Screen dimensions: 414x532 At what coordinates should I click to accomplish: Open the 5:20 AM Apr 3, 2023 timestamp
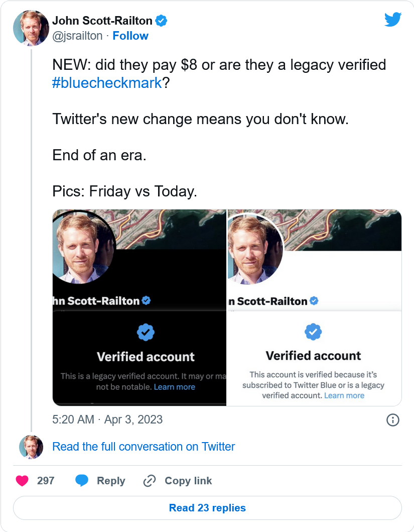107,419
